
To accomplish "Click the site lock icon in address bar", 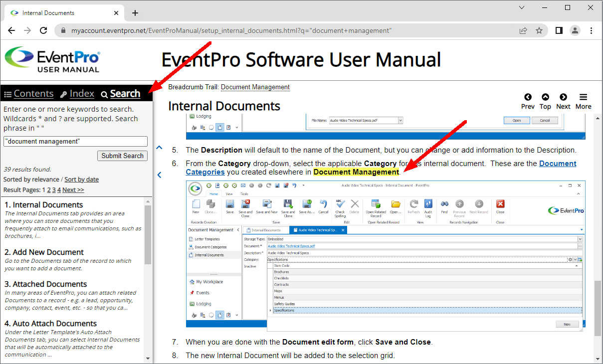I will point(63,30).
